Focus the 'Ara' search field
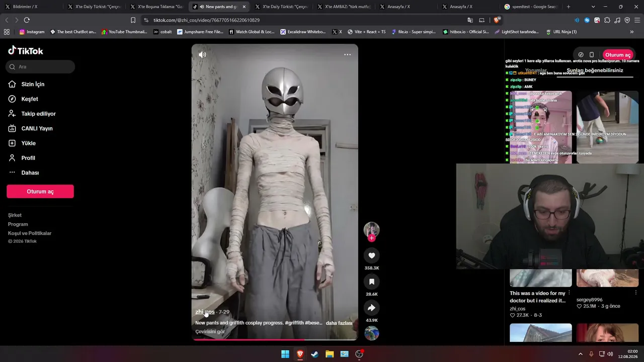 pyautogui.click(x=41, y=67)
